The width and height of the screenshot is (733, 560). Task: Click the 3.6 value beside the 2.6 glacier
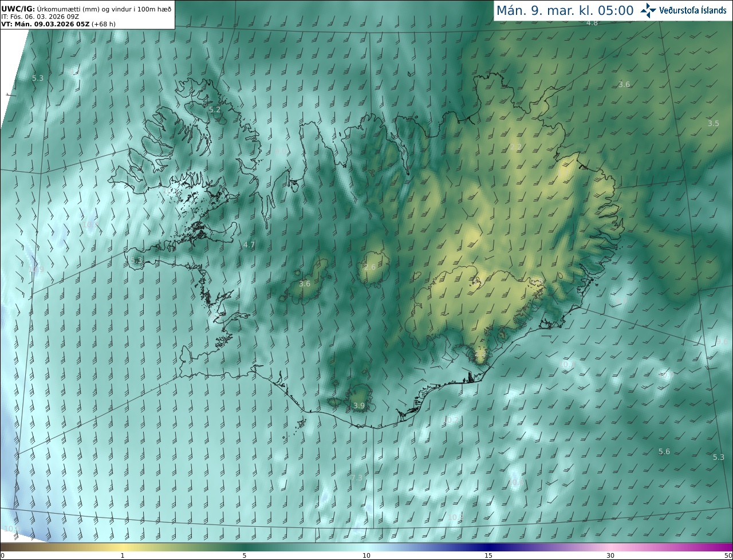pos(305,283)
